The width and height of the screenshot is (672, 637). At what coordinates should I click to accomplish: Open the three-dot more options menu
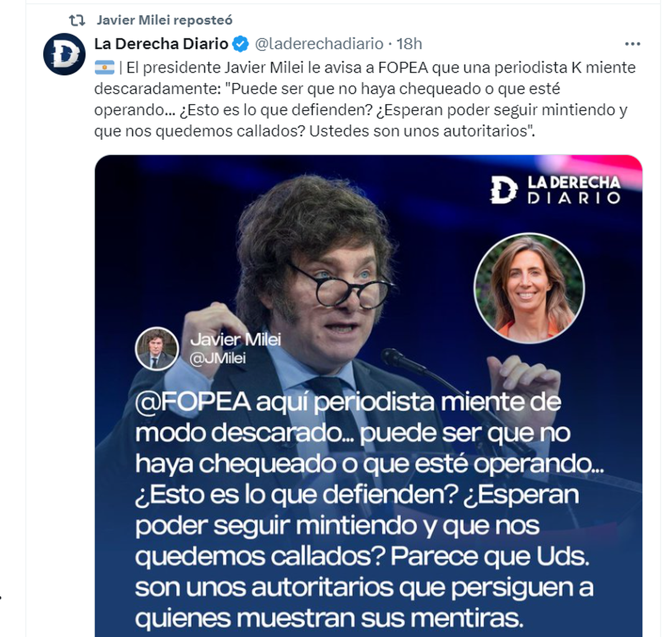coord(632,44)
